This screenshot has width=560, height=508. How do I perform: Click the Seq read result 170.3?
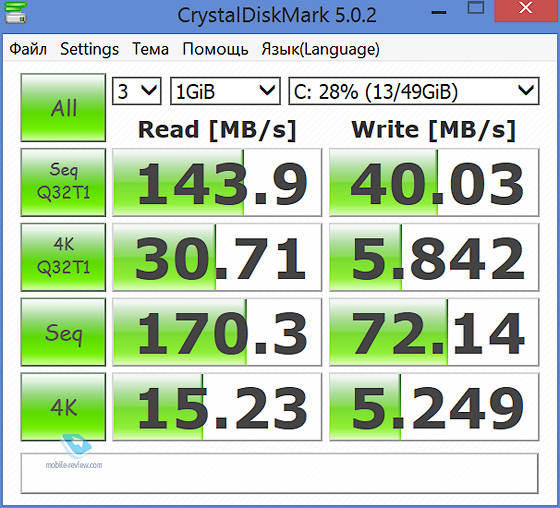click(x=217, y=332)
